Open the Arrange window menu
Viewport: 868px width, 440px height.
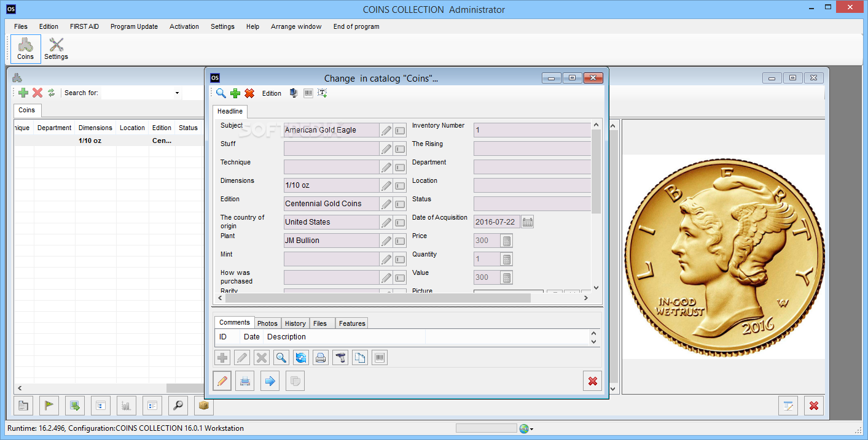point(296,26)
